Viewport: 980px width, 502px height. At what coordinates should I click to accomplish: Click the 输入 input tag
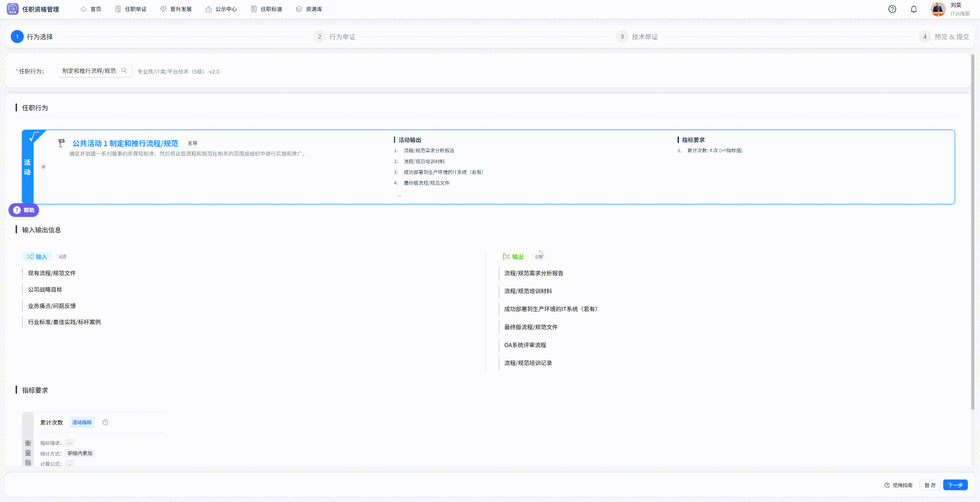click(37, 256)
